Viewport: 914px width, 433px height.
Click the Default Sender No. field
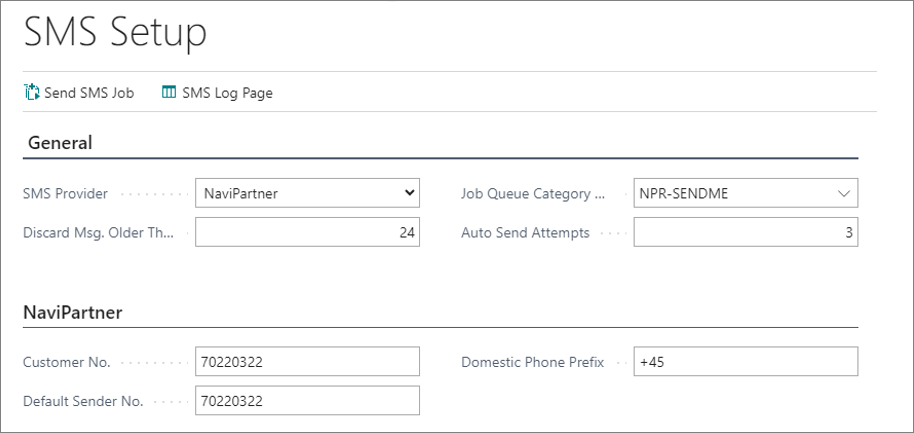click(x=307, y=401)
